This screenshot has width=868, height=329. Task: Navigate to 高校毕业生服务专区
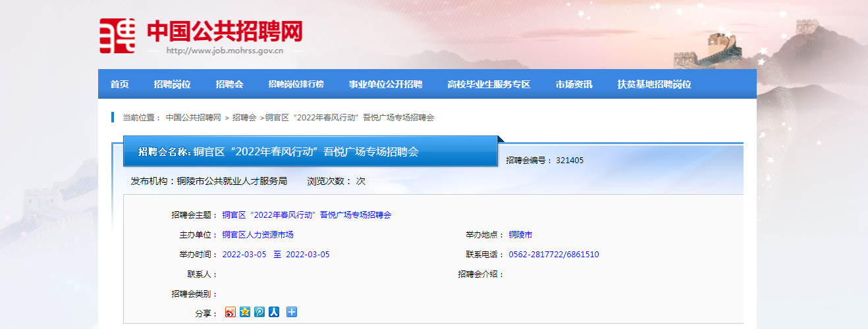[488, 84]
